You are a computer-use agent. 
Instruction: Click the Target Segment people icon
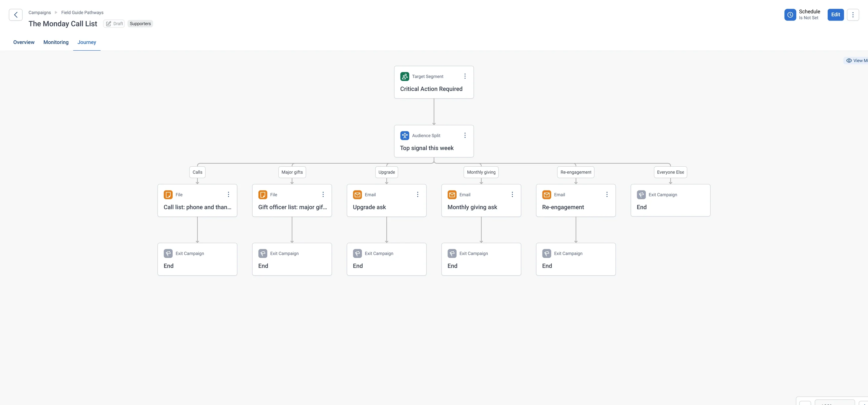tap(405, 77)
